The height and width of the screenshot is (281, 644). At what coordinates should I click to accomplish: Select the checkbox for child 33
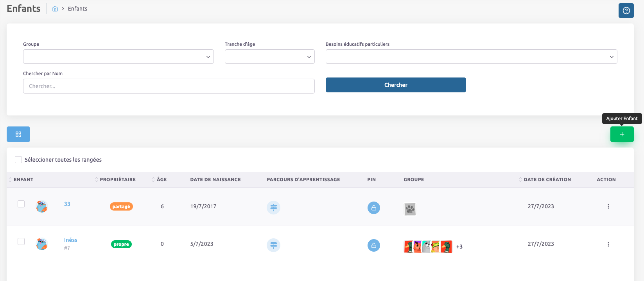(x=21, y=204)
